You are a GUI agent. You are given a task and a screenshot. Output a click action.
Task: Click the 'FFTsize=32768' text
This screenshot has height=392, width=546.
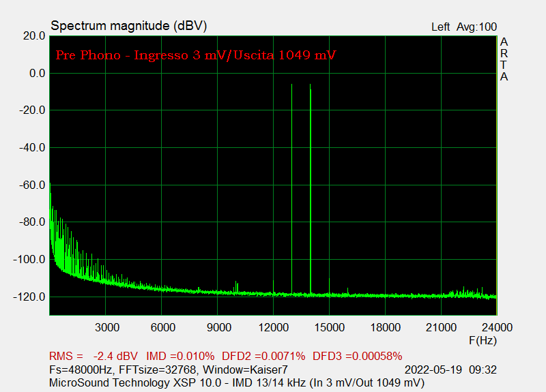pyautogui.click(x=158, y=370)
